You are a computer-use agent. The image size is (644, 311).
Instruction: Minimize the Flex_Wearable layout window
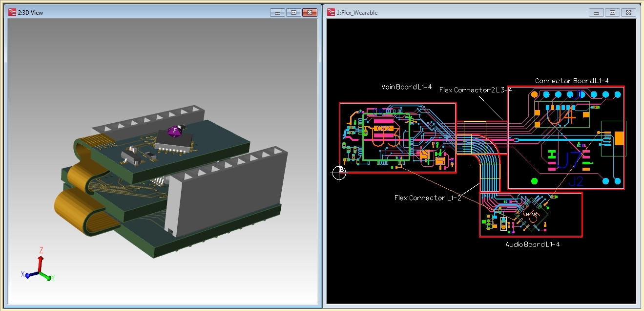pyautogui.click(x=596, y=12)
